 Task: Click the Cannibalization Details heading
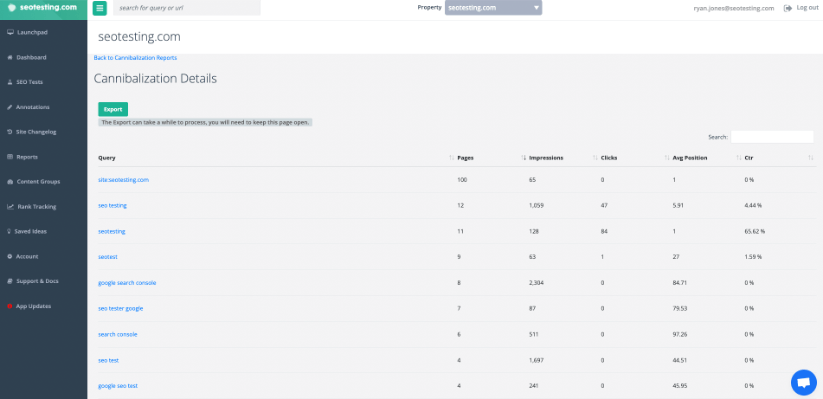[155, 79]
